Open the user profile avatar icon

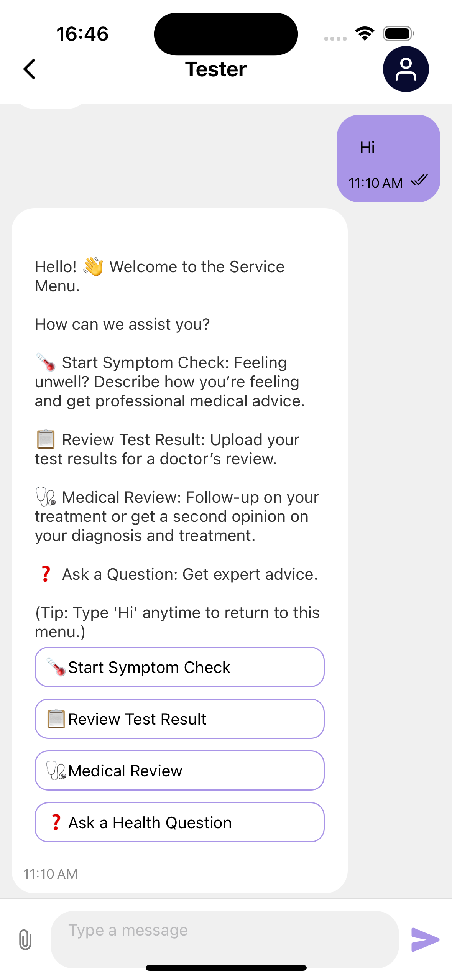point(406,69)
